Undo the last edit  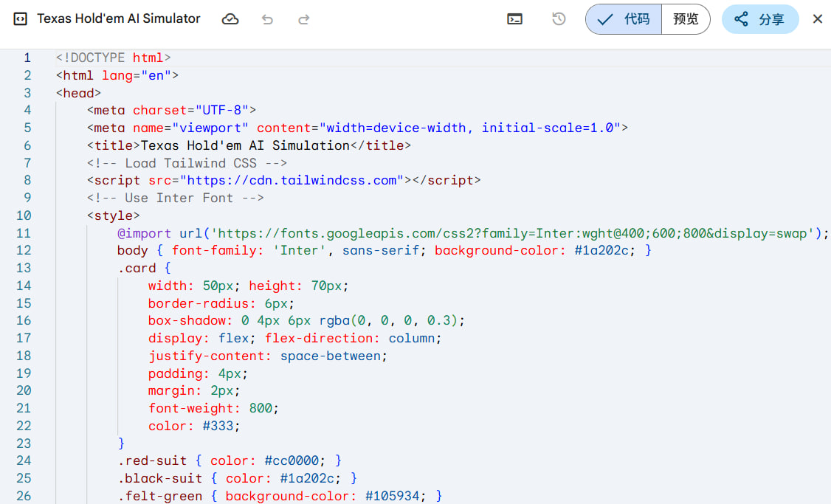pos(267,19)
